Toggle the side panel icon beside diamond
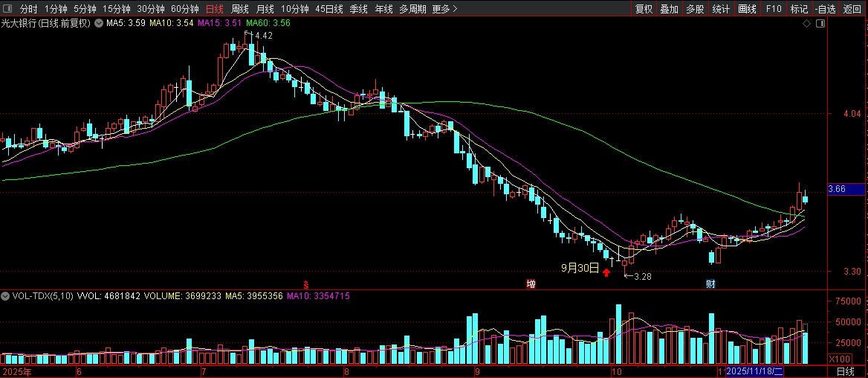 [x=821, y=23]
